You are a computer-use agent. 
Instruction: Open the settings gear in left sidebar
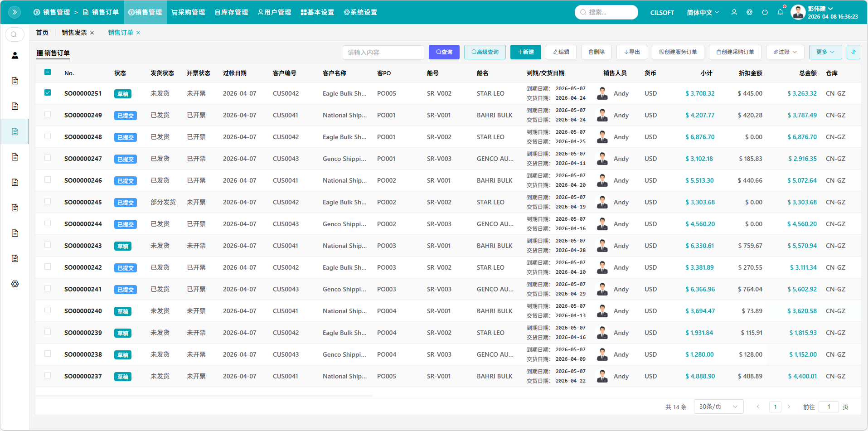[x=15, y=284]
